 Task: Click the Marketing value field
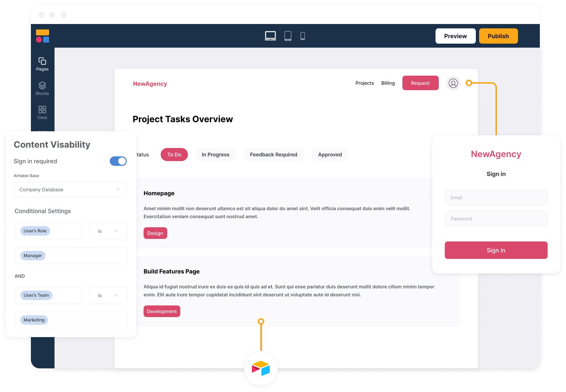pos(71,320)
